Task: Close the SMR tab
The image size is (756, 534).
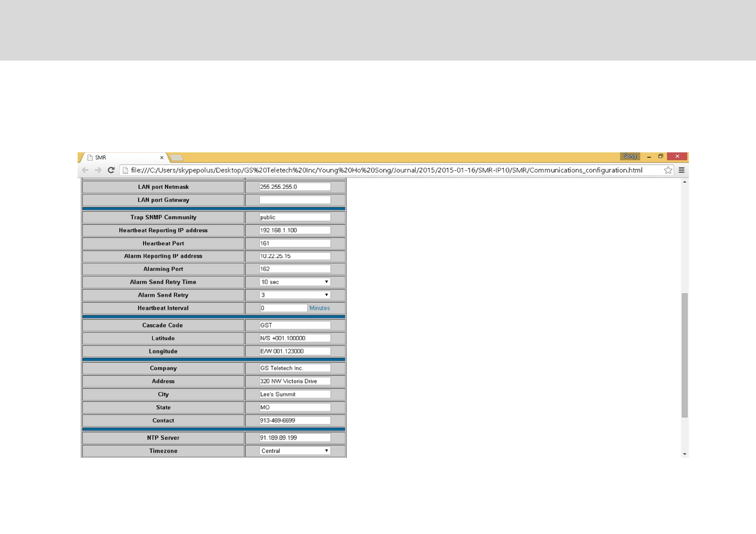Action: [162, 158]
